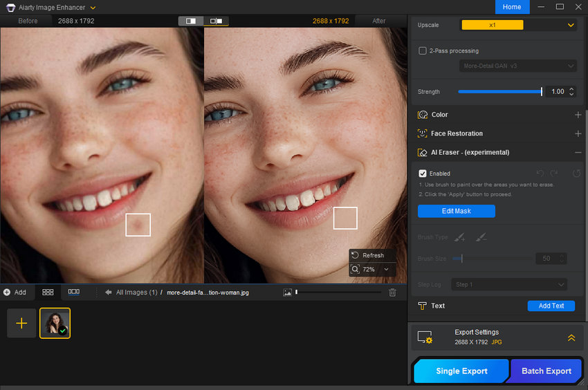Click the app logo icon in title bar
Image resolution: width=588 pixels, height=390 pixels.
11,8
